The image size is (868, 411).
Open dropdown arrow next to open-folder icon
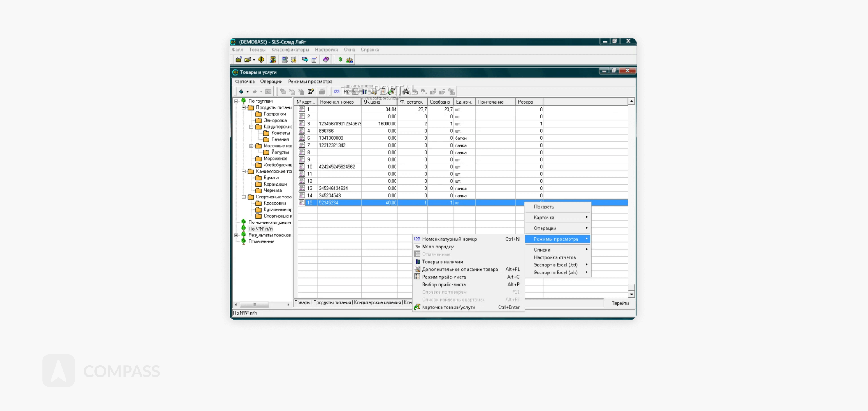pos(254,60)
